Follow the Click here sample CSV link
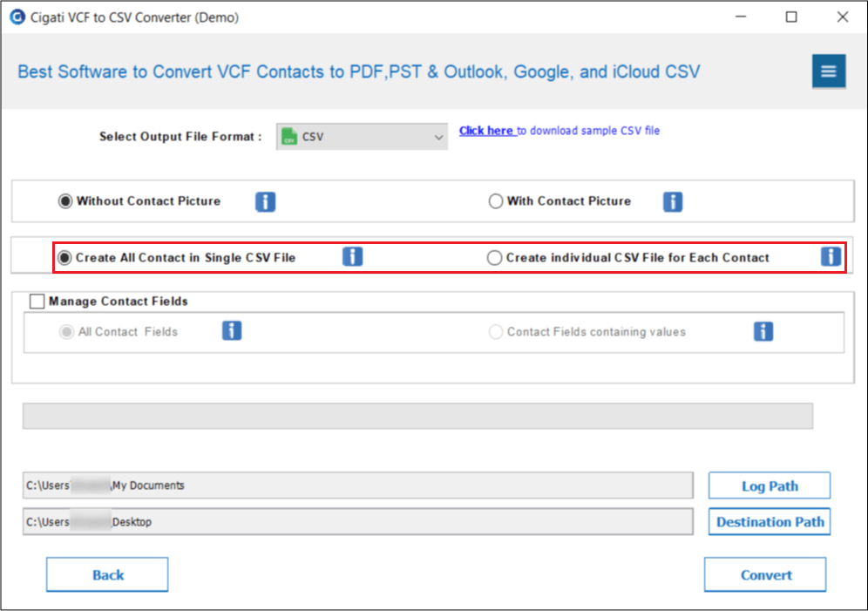The height and width of the screenshot is (611, 868). pos(486,131)
